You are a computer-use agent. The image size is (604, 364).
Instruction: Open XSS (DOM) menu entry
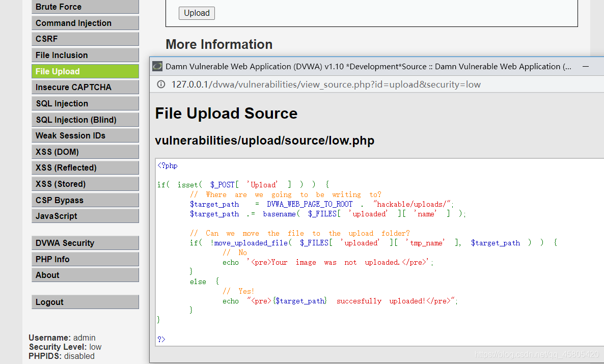(x=85, y=152)
